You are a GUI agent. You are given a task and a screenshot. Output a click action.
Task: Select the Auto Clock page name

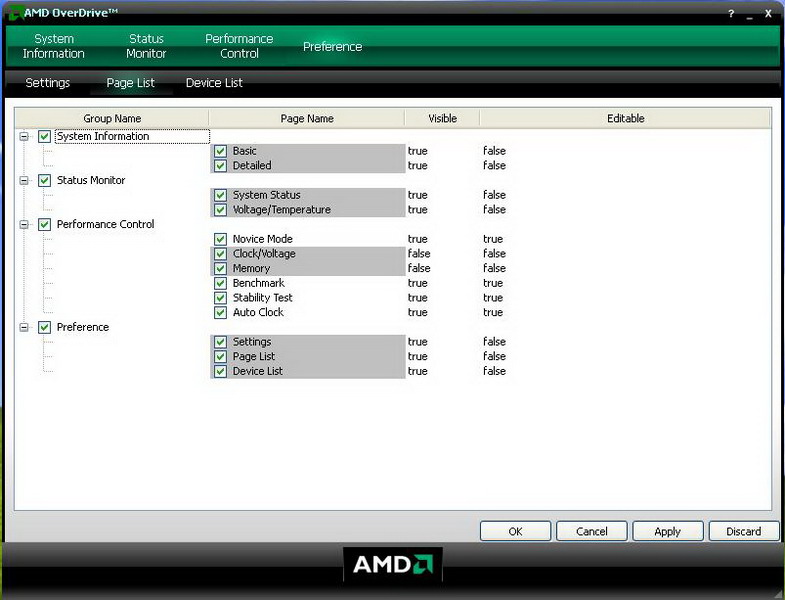(x=258, y=313)
